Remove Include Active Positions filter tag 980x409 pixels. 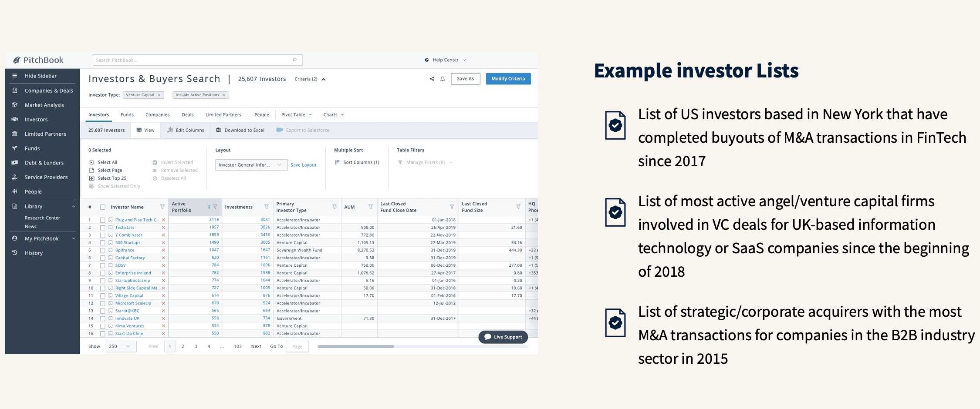pos(224,95)
